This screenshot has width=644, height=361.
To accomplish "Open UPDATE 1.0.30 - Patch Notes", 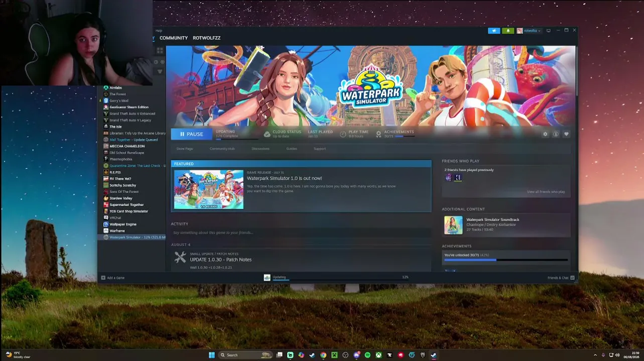I will [x=221, y=260].
